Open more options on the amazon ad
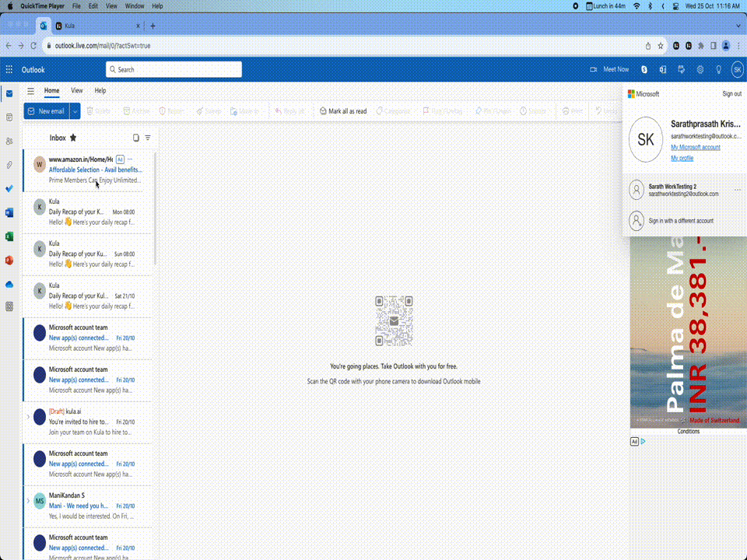 [x=130, y=159]
